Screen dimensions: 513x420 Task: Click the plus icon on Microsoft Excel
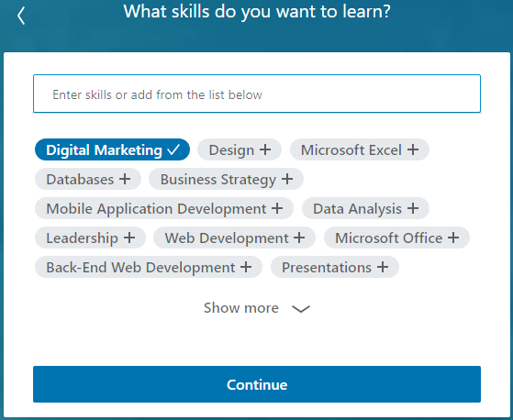pos(413,149)
